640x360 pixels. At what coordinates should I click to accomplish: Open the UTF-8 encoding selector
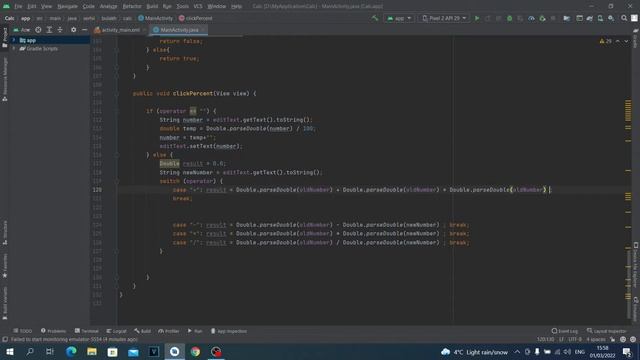(x=575, y=340)
